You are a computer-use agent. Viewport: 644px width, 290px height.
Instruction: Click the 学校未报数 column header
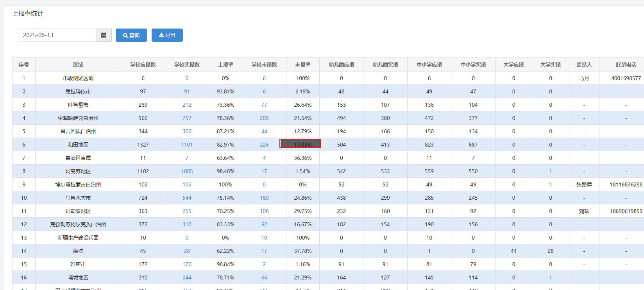tap(264, 64)
